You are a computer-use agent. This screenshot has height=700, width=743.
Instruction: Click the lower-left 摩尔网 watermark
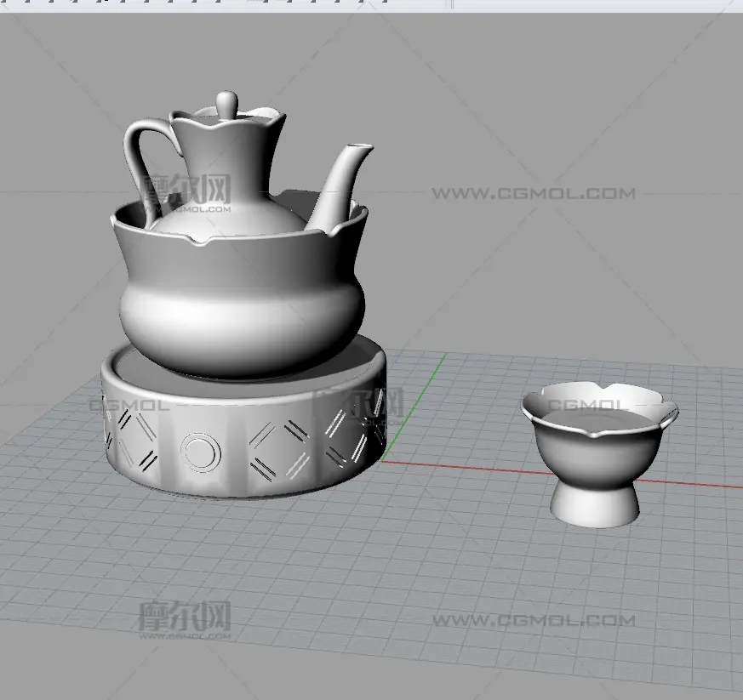point(185,618)
